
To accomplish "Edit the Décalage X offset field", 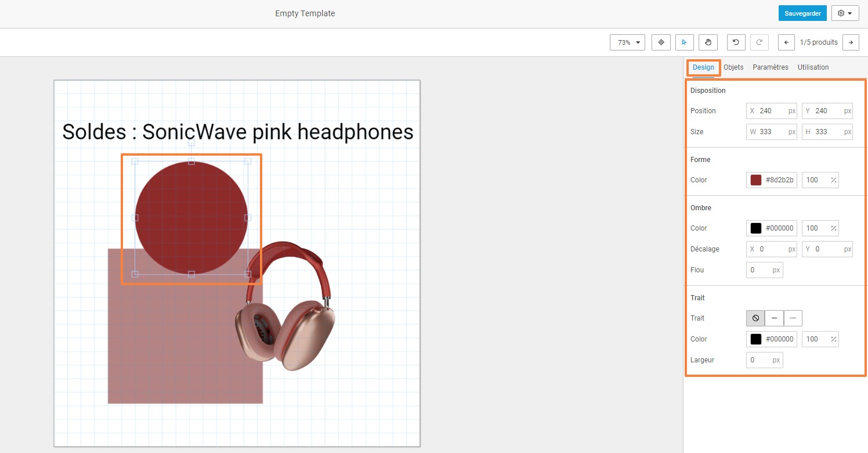I will pyautogui.click(x=772, y=249).
